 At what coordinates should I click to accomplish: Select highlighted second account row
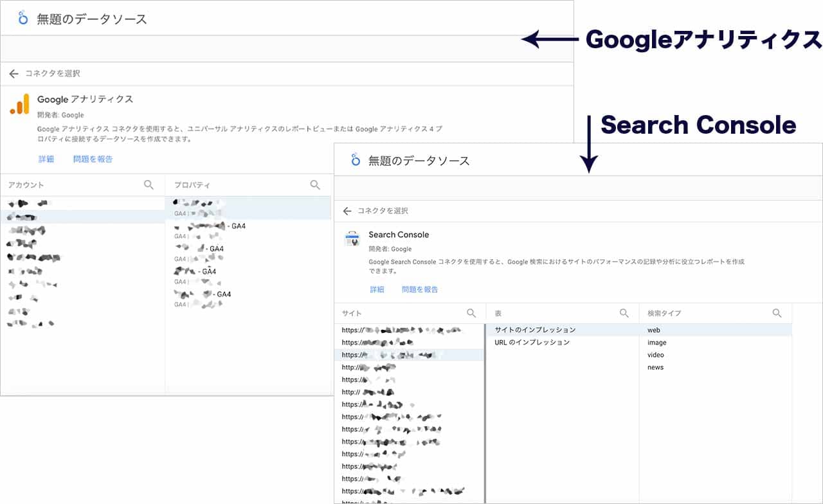pos(82,217)
